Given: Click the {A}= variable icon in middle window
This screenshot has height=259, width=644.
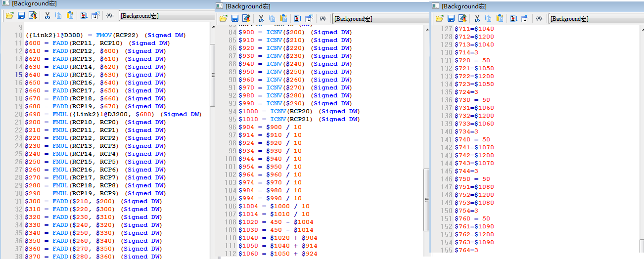Looking at the screenshot, I should coord(323,18).
